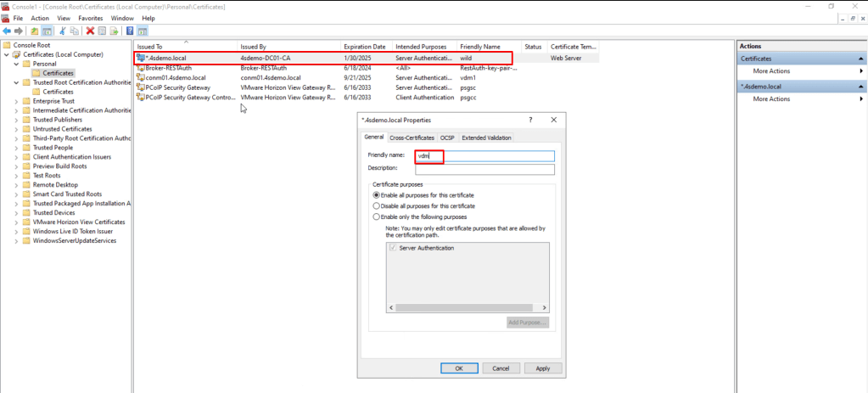Click the Apply button
The image size is (868, 393).
[543, 368]
